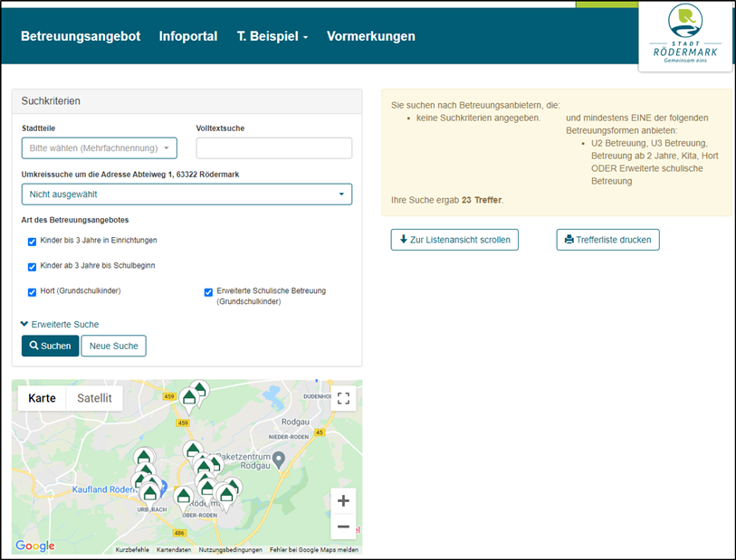
Task: Toggle Erweiterte Schulische Betreuung checkbox
Action: pyautogui.click(x=208, y=292)
